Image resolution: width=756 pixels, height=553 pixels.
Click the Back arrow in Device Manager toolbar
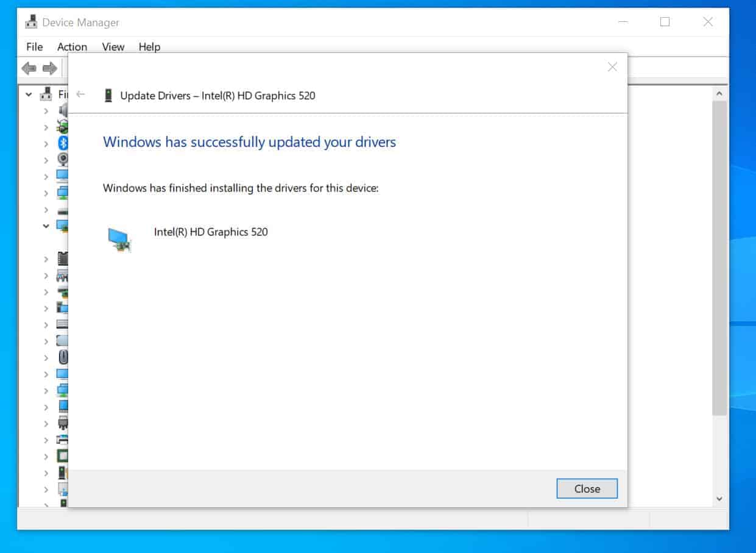click(x=29, y=68)
